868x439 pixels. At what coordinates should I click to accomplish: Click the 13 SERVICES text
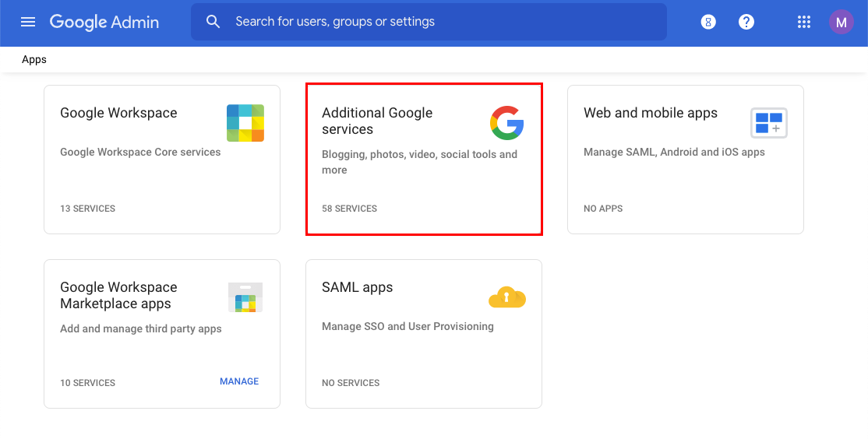[87, 209]
